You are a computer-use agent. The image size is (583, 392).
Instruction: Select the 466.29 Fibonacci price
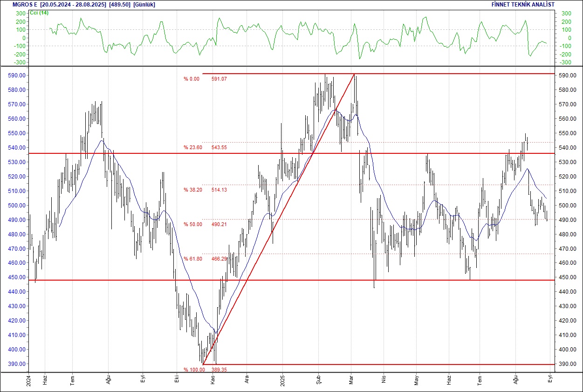(x=219, y=259)
